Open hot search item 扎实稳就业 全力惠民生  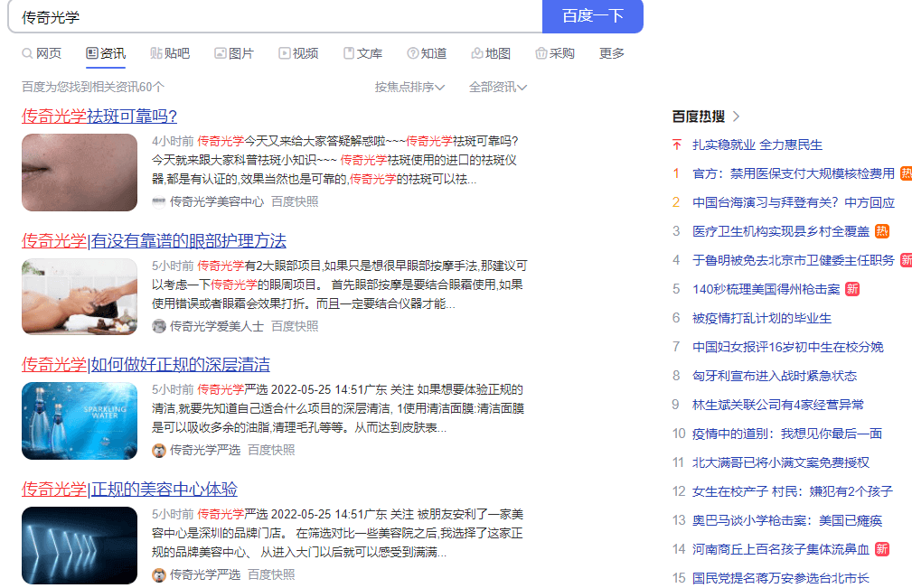(x=757, y=145)
